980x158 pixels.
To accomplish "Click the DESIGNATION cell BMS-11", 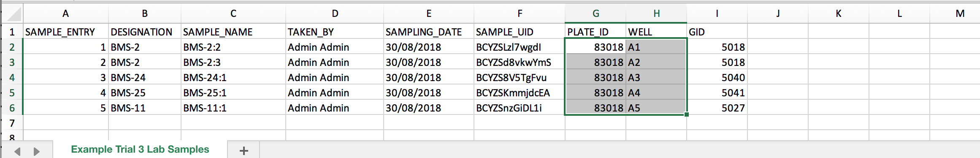I will (x=145, y=108).
